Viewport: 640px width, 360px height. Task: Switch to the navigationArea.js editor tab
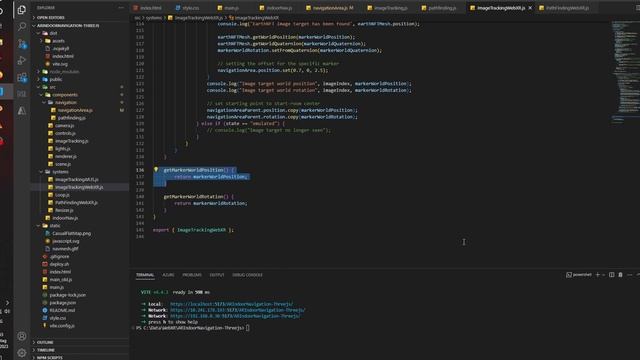pyautogui.click(x=330, y=8)
